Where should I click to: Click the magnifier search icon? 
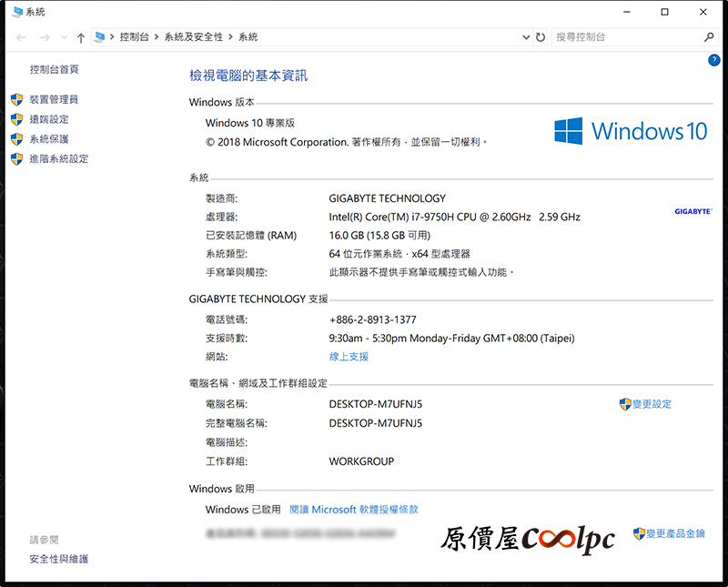(709, 37)
